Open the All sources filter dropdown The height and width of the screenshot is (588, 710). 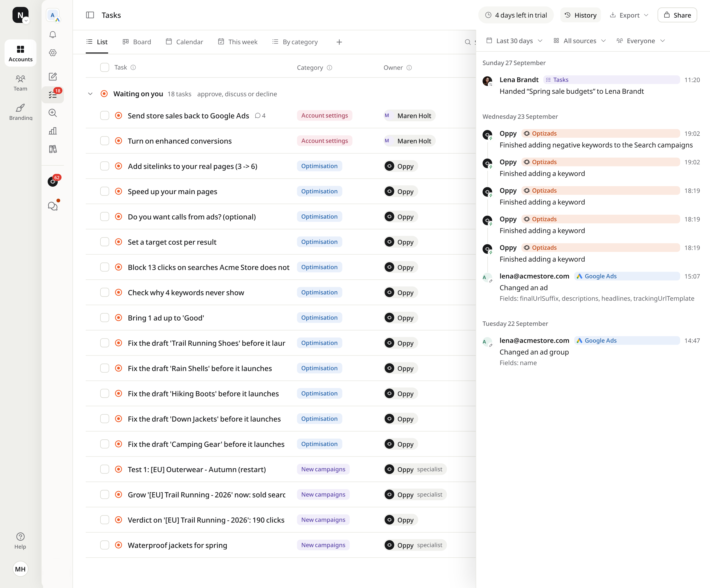pyautogui.click(x=580, y=41)
